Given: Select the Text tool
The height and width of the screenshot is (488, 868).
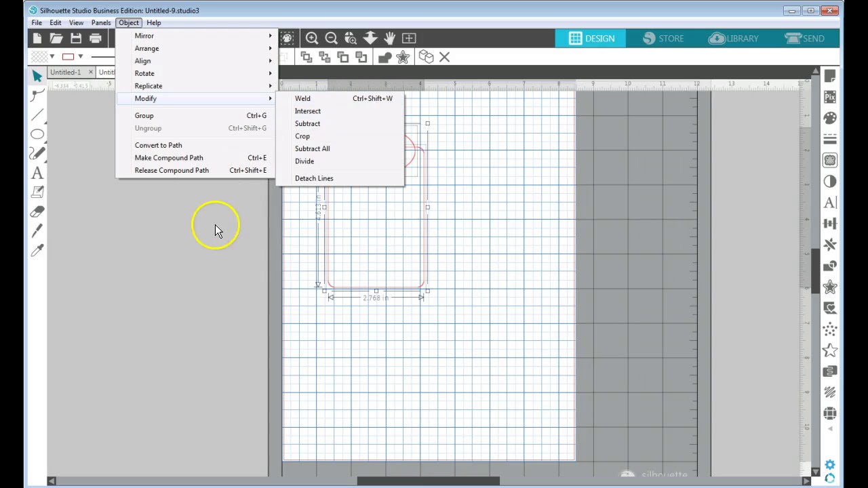Looking at the screenshot, I should click(37, 174).
